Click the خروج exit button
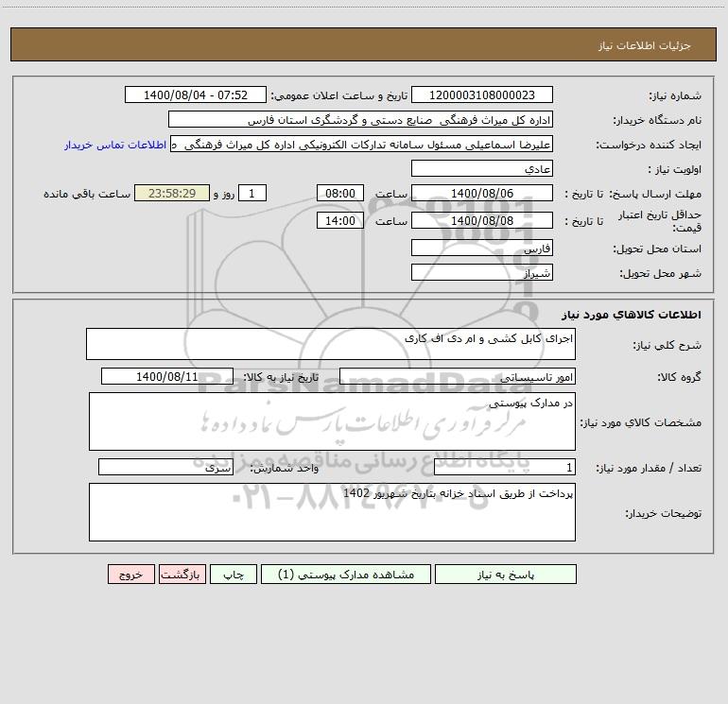Screen dimensions: 728x704 pos(130,574)
